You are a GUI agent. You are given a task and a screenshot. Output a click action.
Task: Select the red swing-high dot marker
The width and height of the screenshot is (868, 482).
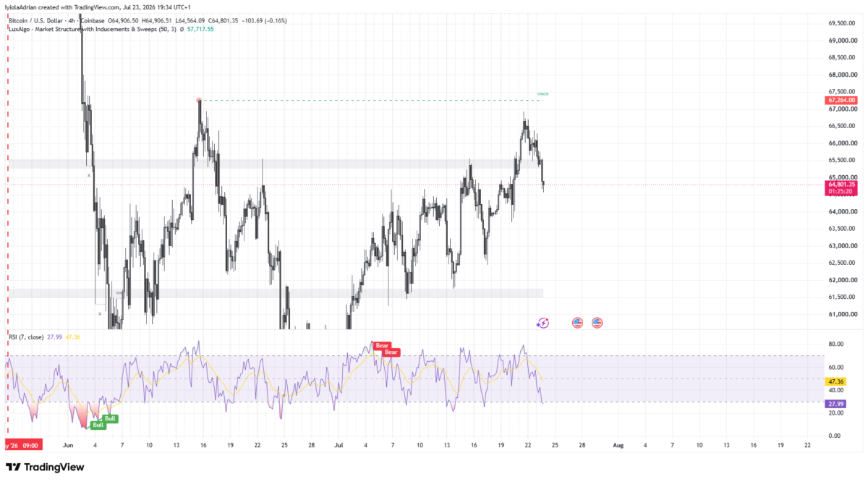click(x=198, y=100)
